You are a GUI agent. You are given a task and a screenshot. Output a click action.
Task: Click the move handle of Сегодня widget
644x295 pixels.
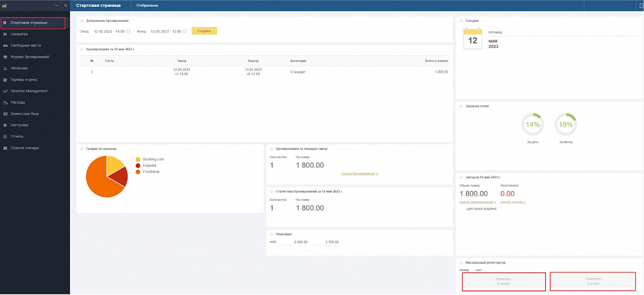coord(461,21)
